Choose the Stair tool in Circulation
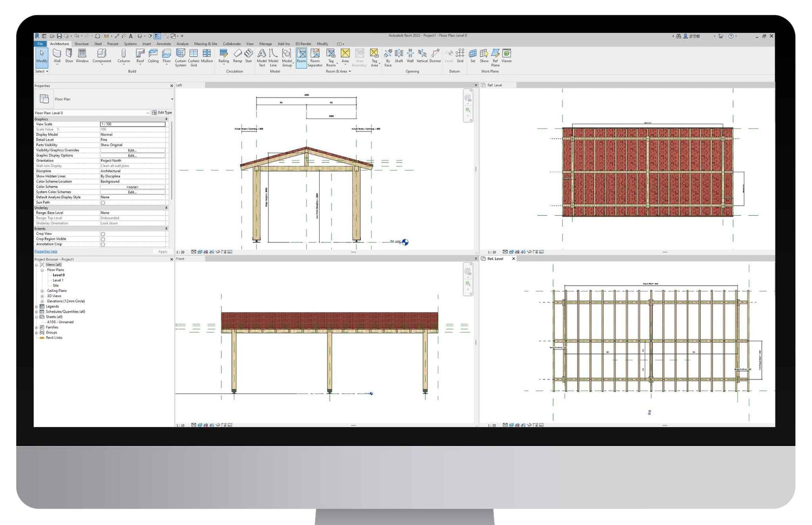This screenshot has height=525, width=812. 248,55
